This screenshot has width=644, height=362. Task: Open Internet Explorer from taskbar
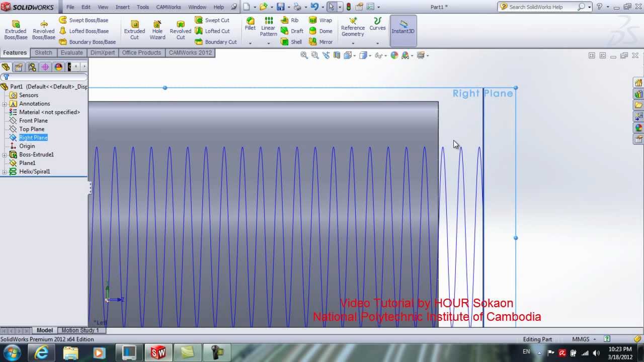pos(41,352)
